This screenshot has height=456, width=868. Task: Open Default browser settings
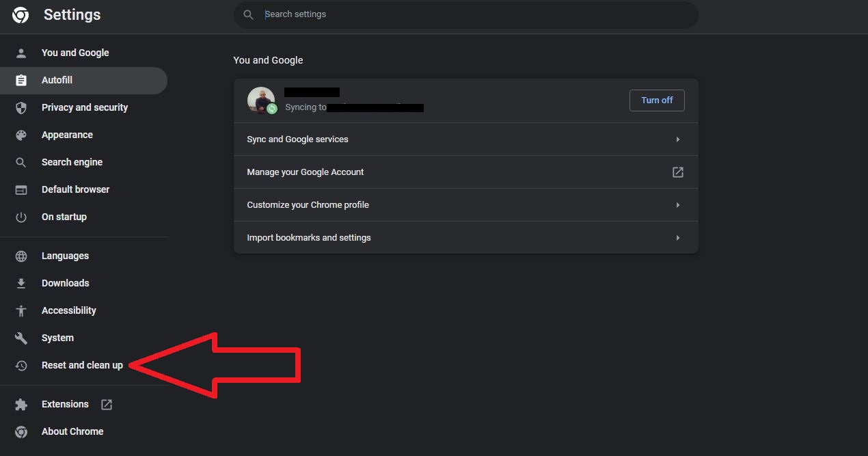[77, 189]
